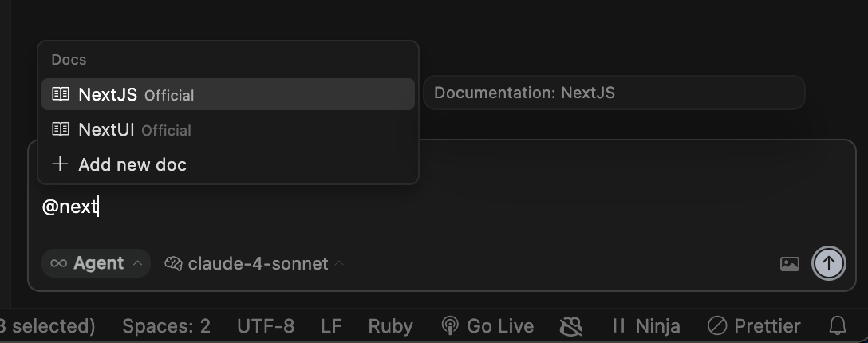Click the Go Live broadcast icon
868x343 pixels.
(x=449, y=325)
